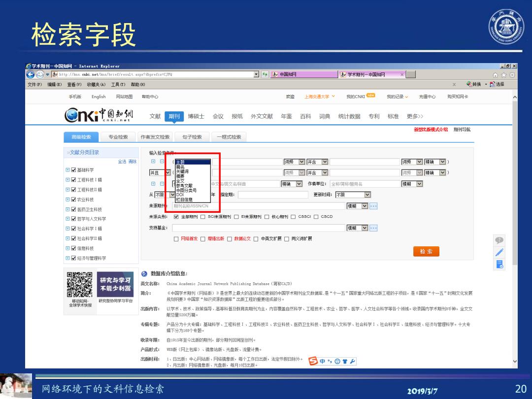The height and width of the screenshot is (399, 532).
Task: Open the Sogou wrench settings icon
Action: pyautogui.click(x=353, y=362)
